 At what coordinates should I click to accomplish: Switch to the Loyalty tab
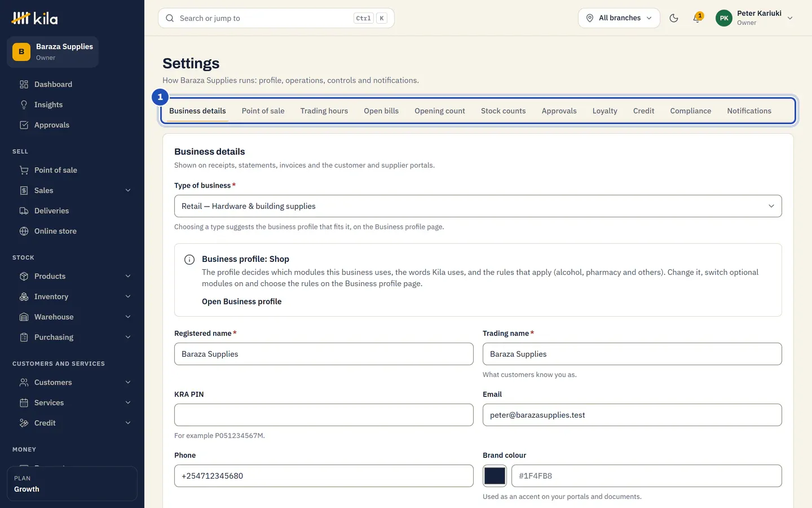click(x=604, y=111)
